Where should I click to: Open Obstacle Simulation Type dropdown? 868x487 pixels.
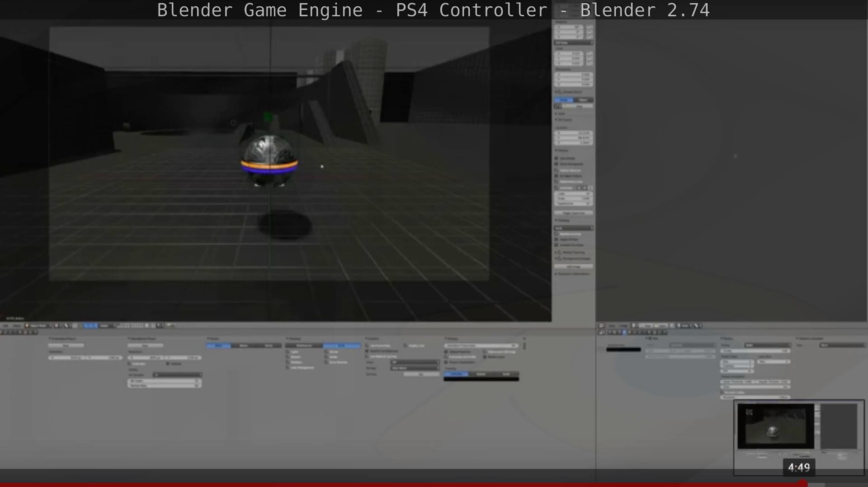pos(843,345)
